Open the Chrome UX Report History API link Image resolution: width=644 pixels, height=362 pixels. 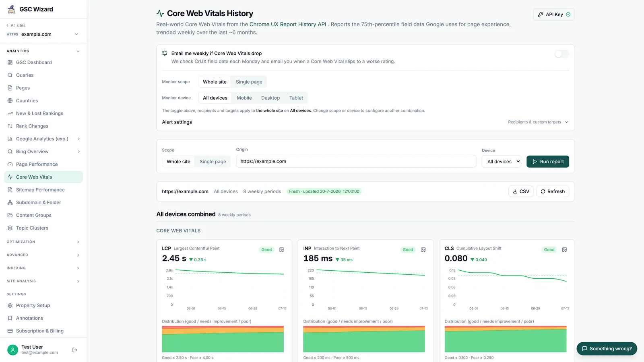288,24
